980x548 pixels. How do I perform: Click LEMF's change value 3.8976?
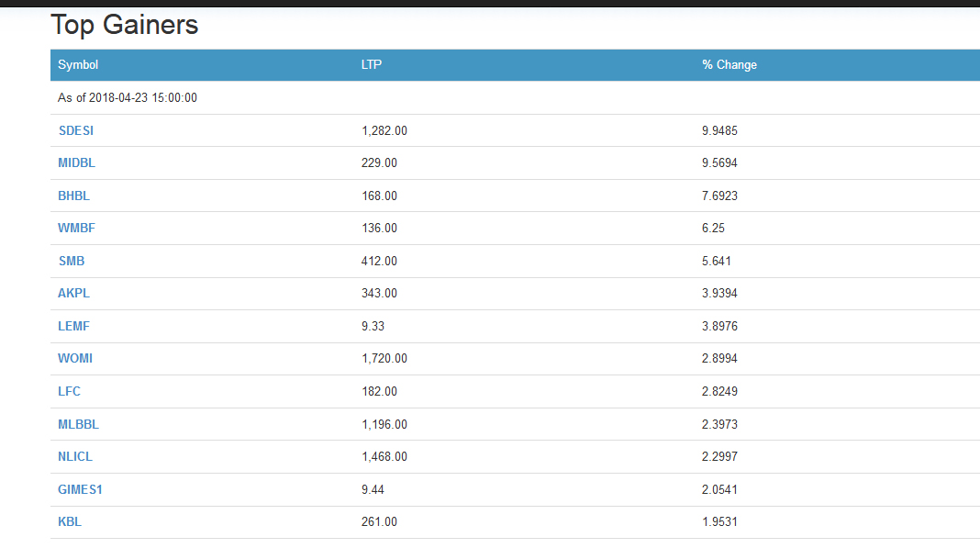click(x=719, y=326)
